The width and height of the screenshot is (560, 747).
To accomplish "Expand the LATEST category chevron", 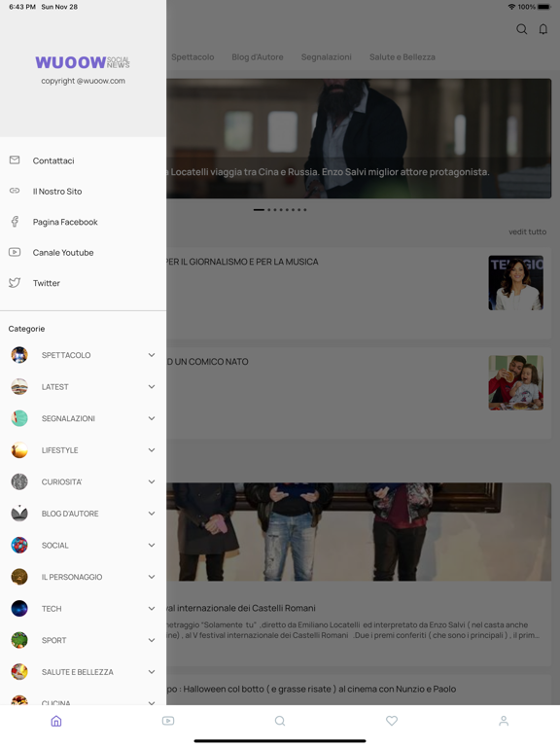I will pos(152,387).
